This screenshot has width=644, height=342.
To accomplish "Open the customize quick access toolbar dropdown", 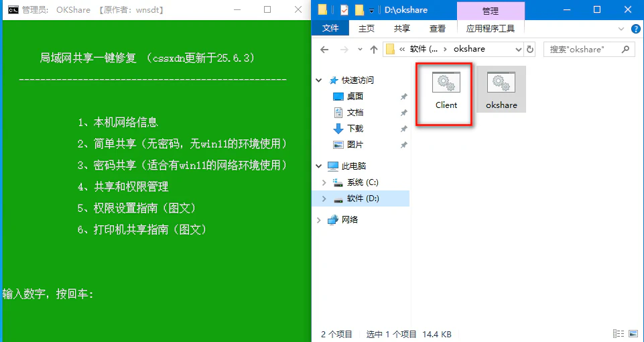I will (x=371, y=11).
